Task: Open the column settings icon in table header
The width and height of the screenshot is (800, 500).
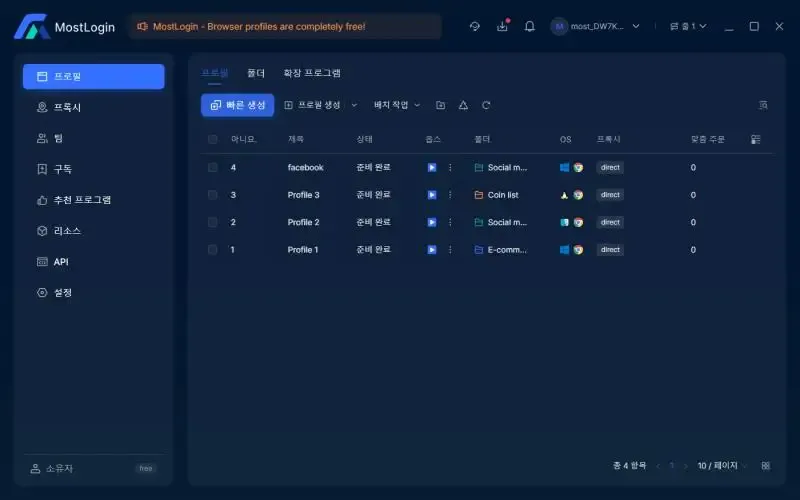Action: coord(756,139)
